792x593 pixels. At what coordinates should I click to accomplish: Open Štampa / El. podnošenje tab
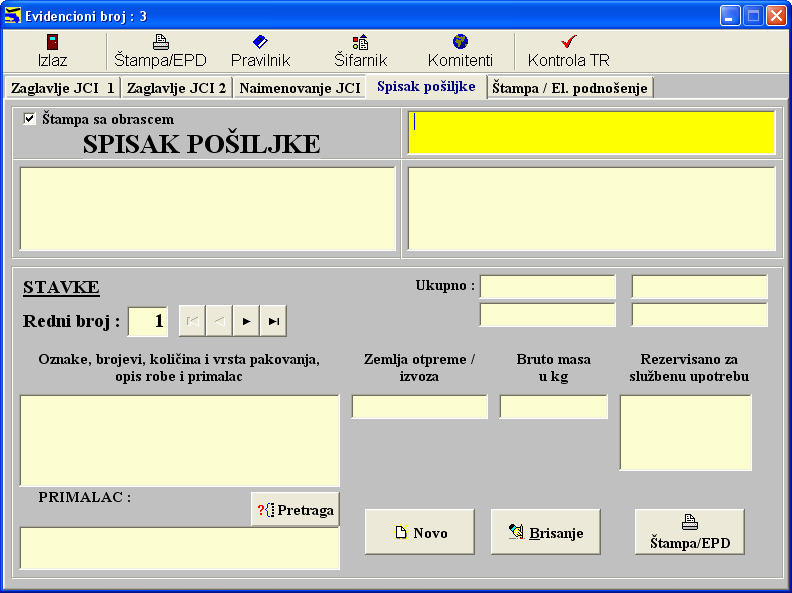coord(570,88)
